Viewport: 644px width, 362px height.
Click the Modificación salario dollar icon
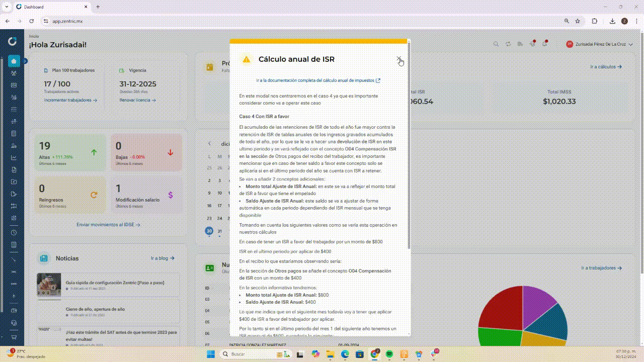pyautogui.click(x=171, y=195)
